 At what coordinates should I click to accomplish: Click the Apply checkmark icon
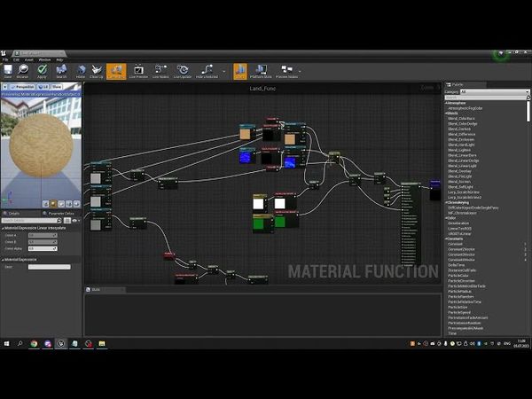click(x=42, y=72)
